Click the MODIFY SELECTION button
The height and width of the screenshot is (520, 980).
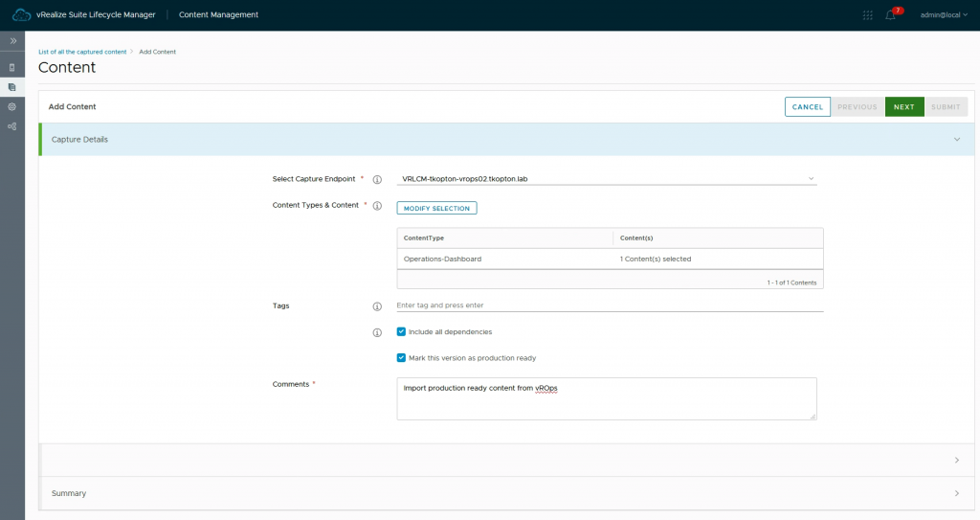(x=436, y=209)
